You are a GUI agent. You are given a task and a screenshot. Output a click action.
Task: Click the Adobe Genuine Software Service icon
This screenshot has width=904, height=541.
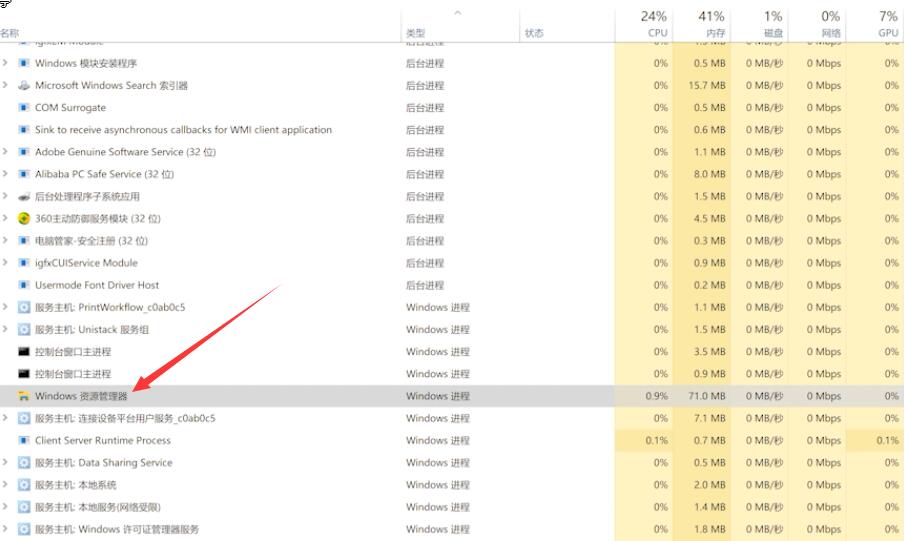tap(24, 152)
